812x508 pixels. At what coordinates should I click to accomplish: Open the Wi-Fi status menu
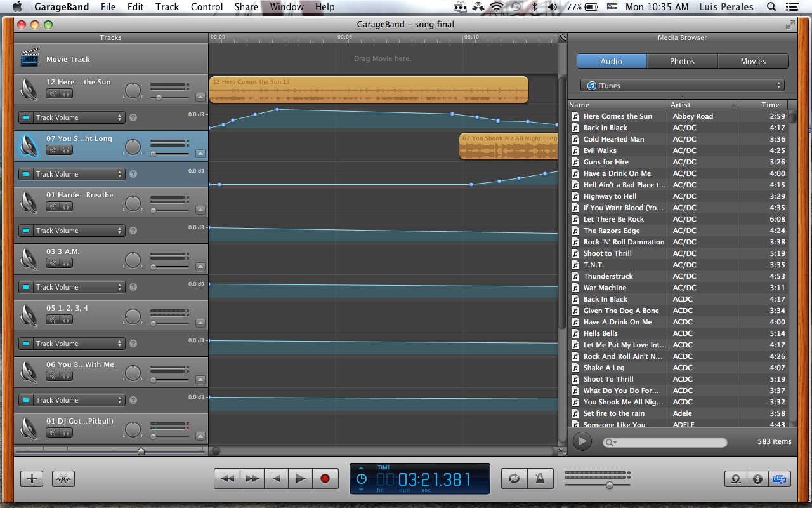tap(496, 7)
